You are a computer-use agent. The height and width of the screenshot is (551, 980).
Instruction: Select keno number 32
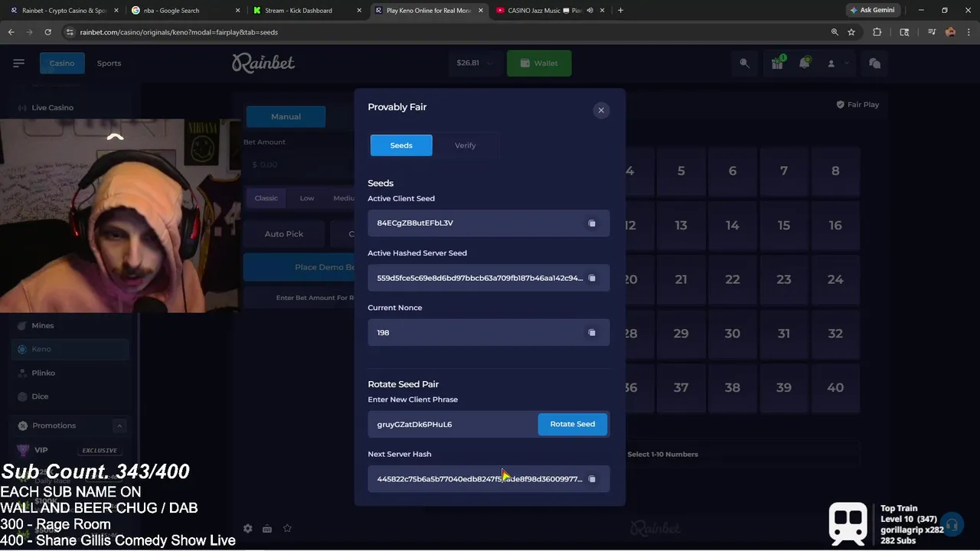point(835,334)
